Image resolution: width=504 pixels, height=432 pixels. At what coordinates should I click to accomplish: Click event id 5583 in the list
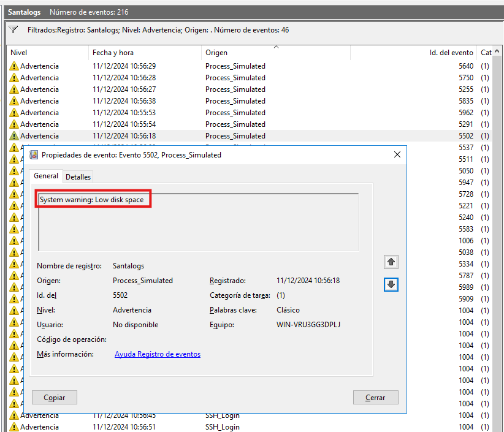pos(466,229)
